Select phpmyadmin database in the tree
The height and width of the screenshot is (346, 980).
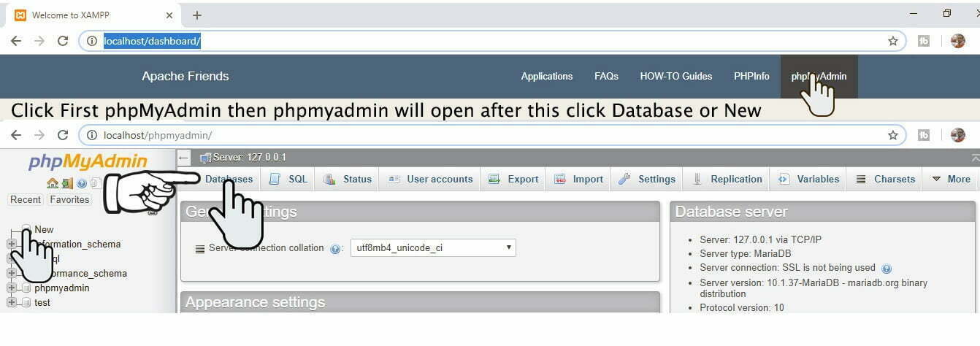point(62,288)
